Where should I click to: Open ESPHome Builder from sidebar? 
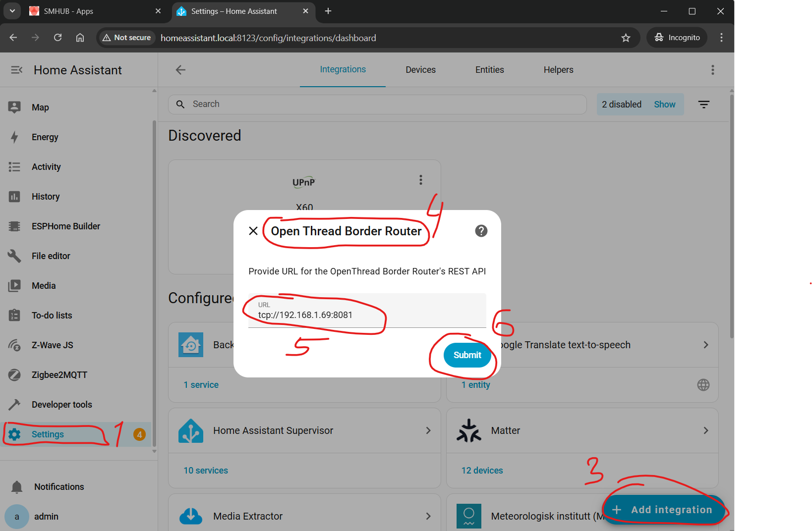(65, 226)
